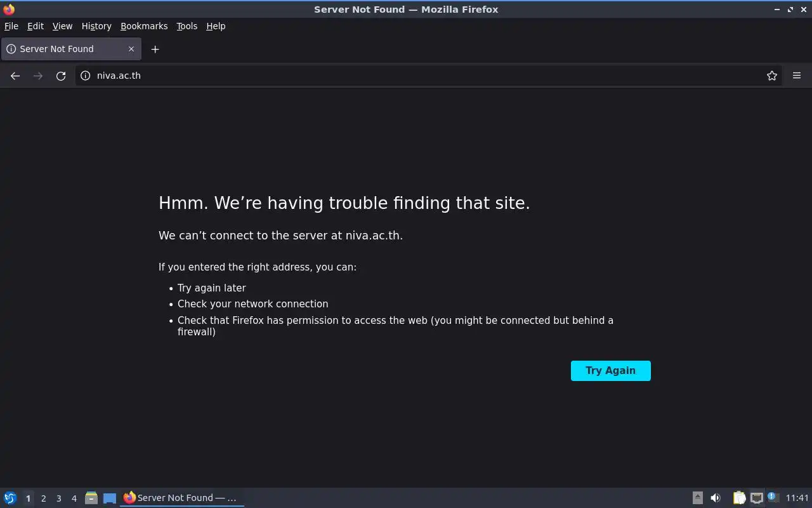Image resolution: width=812 pixels, height=508 pixels.
Task: Click the 'Hmm. We're having trouble' heading
Action: coord(344,203)
